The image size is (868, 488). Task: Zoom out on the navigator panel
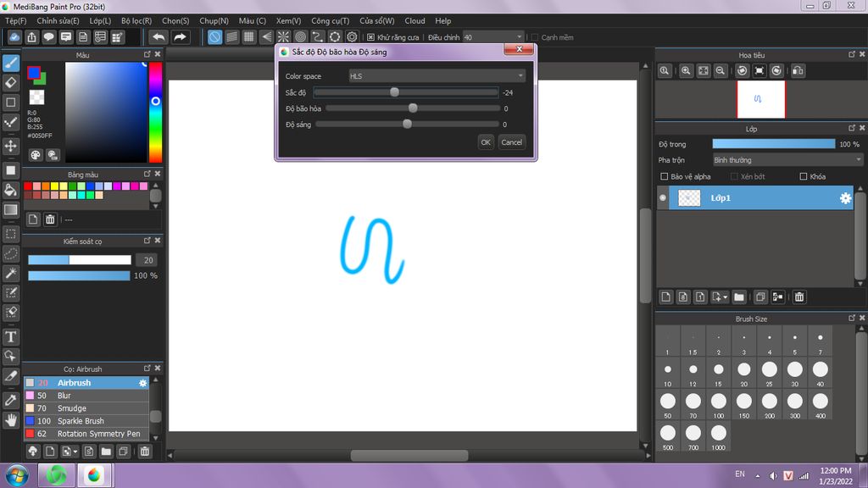point(721,71)
